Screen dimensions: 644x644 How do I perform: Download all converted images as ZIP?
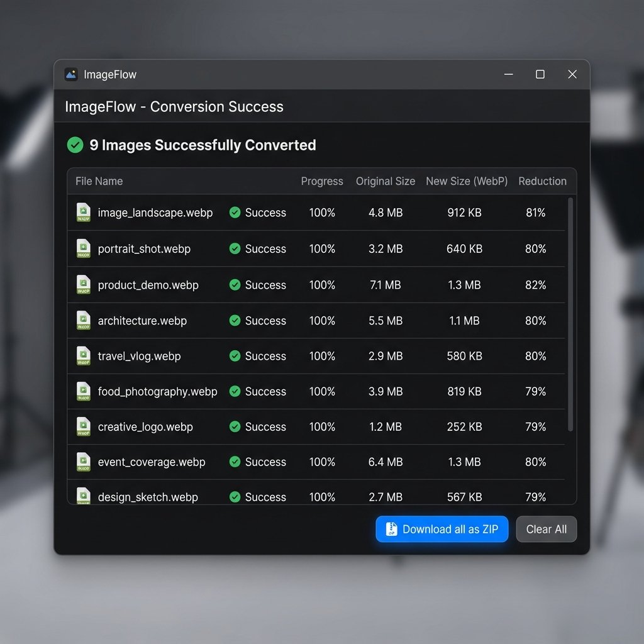tap(442, 529)
